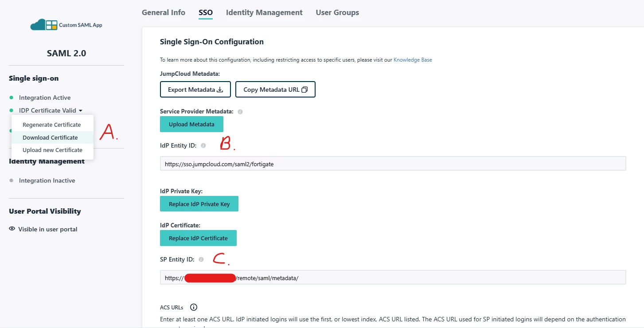The width and height of the screenshot is (644, 328).
Task: Click the Integration Active status text
Action: pyautogui.click(x=45, y=98)
